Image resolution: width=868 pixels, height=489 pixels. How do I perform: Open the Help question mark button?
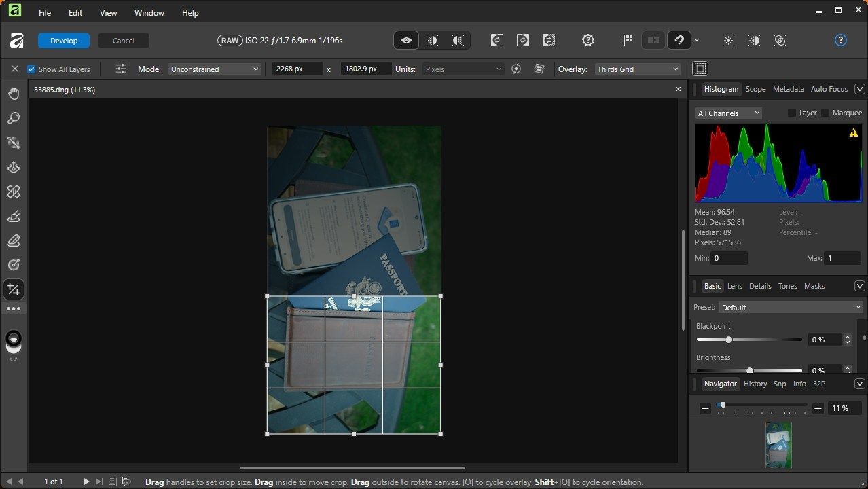[x=841, y=41]
